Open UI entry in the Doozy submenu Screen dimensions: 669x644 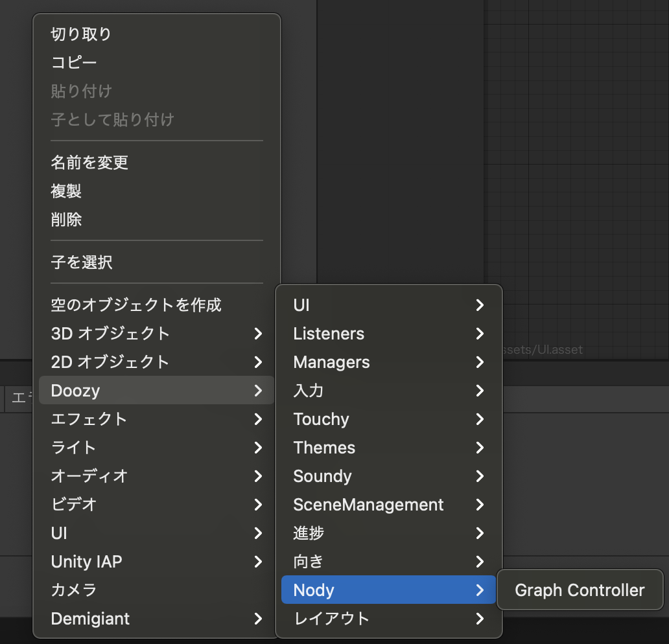[x=389, y=305]
